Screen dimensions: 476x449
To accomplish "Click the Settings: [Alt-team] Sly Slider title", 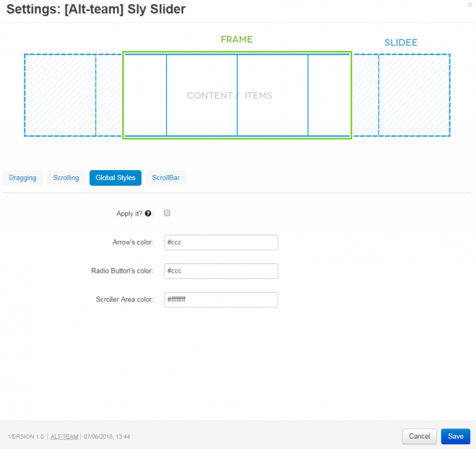I will point(96,9).
